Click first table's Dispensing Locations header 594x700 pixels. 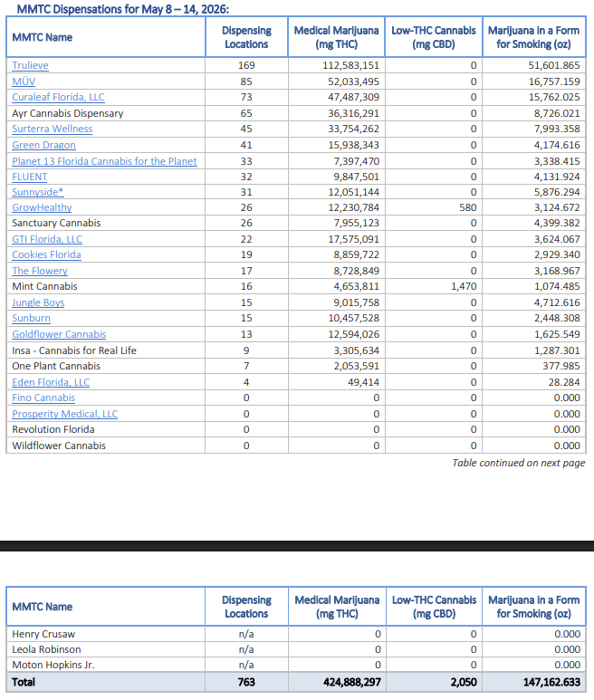[x=246, y=37]
